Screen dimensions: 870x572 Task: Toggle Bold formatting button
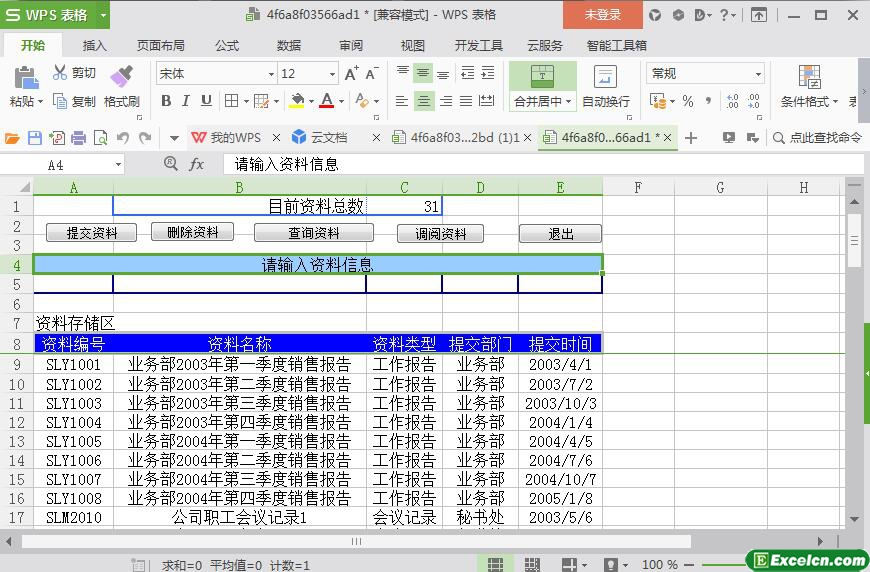pyautogui.click(x=166, y=101)
